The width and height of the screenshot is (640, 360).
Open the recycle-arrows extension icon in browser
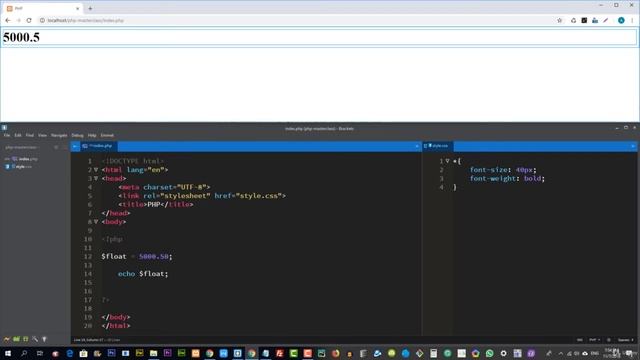573,20
